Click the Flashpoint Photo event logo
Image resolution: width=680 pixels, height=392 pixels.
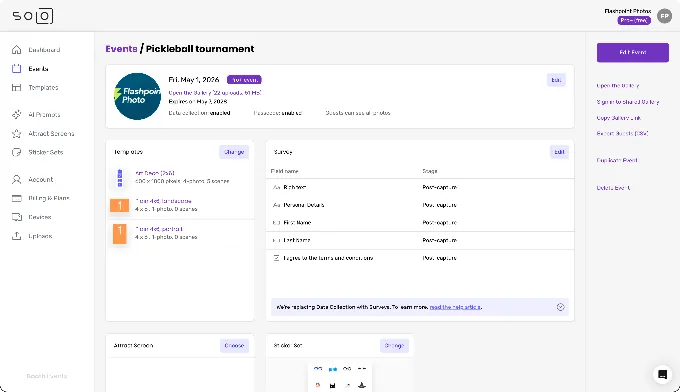[x=137, y=96]
